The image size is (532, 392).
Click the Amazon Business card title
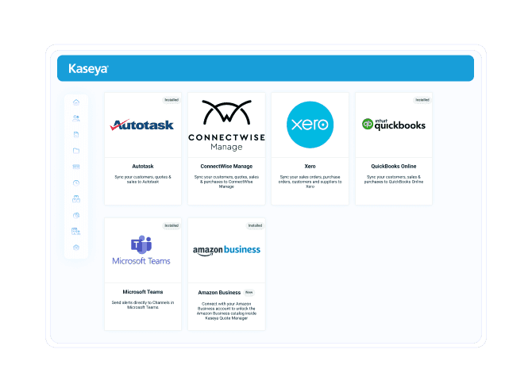coord(219,292)
